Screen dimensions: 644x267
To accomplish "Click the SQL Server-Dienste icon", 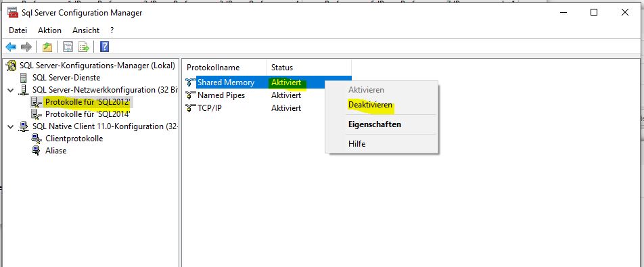I will 24,78.
